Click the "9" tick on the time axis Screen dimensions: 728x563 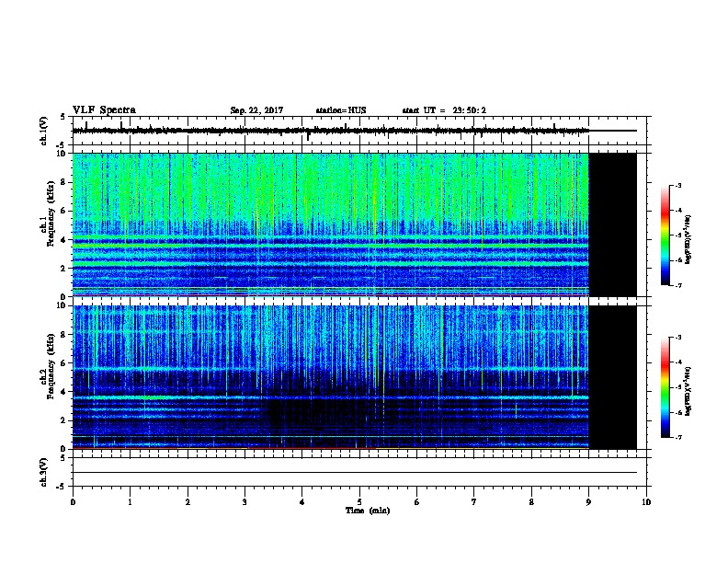click(x=588, y=502)
